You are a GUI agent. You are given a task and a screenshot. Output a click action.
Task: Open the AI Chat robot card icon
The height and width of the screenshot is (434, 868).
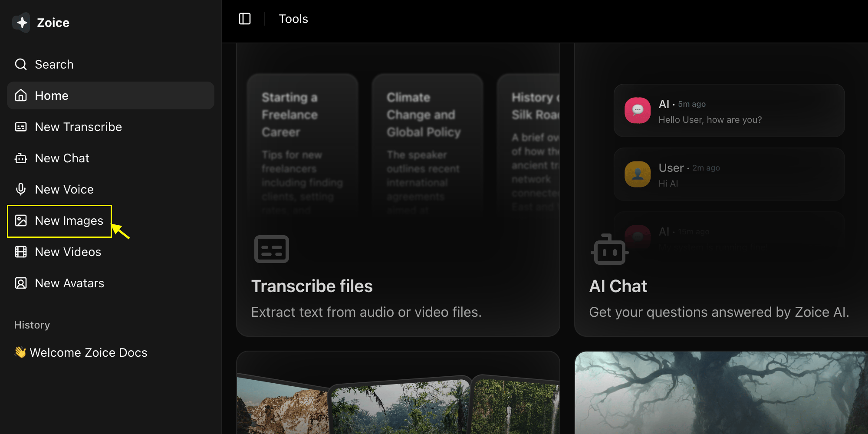[x=609, y=250]
